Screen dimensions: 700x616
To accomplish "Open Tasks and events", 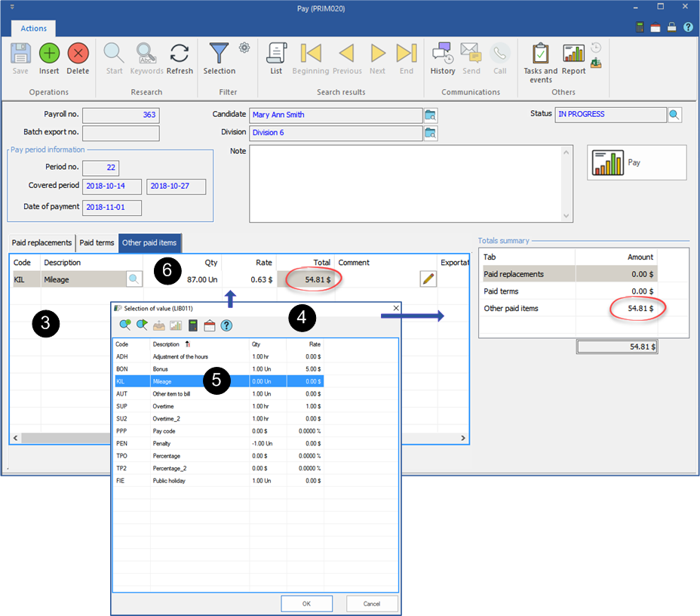I will tap(541, 54).
